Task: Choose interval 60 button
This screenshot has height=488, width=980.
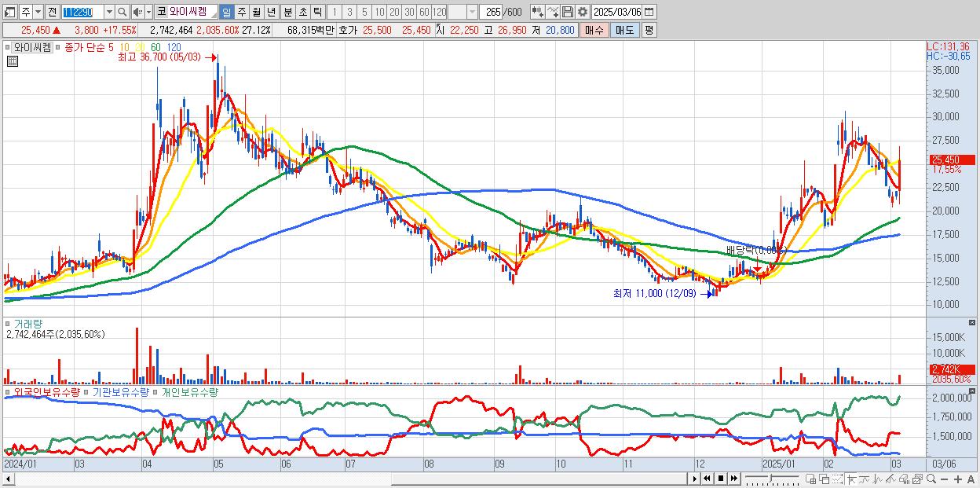Action: [x=424, y=12]
